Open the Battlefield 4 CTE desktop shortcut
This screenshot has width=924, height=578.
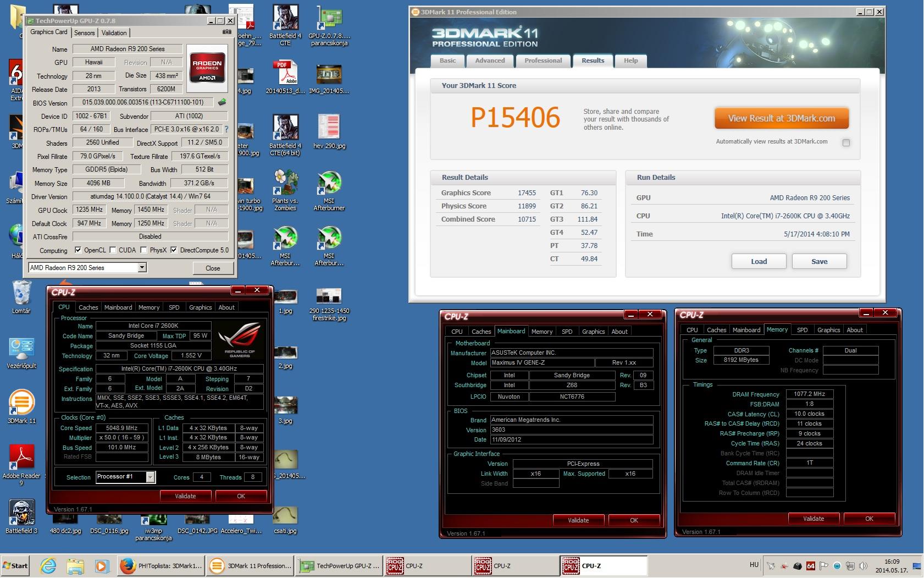285,25
